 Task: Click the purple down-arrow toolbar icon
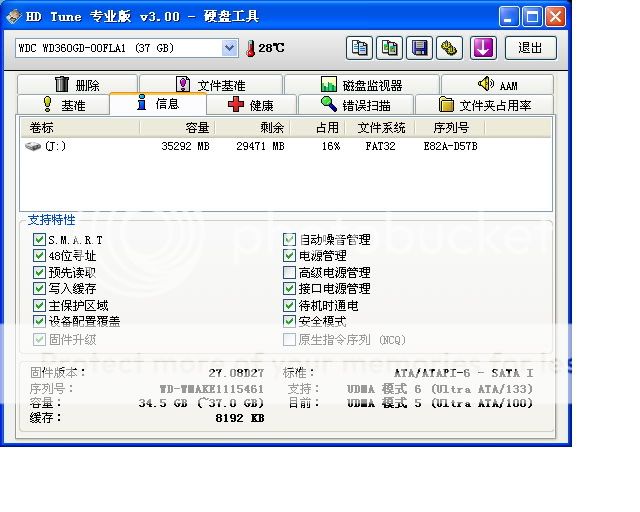coord(484,48)
